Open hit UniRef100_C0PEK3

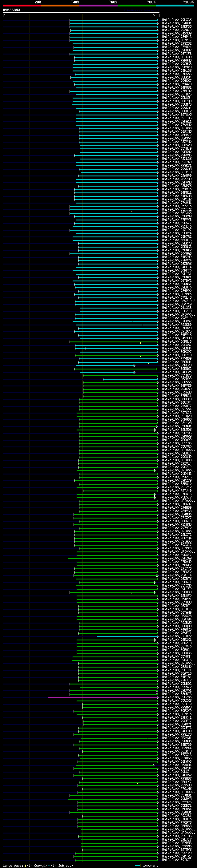(177, 365)
